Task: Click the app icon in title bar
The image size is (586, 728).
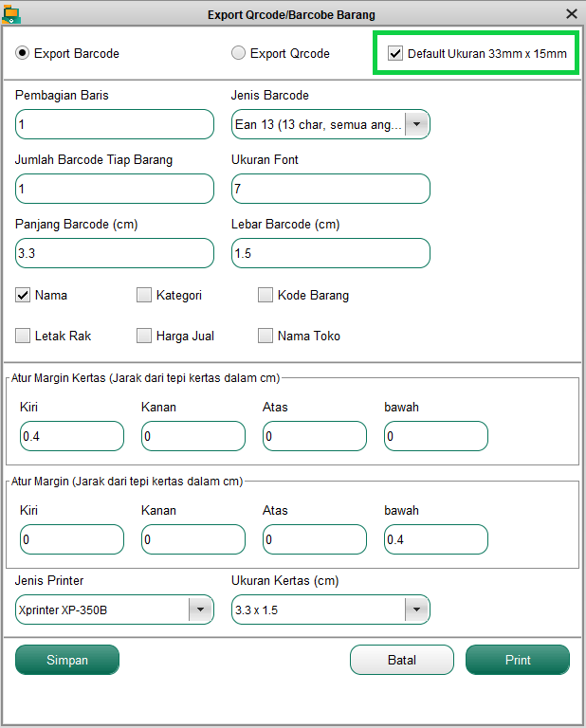Action: [x=12, y=14]
